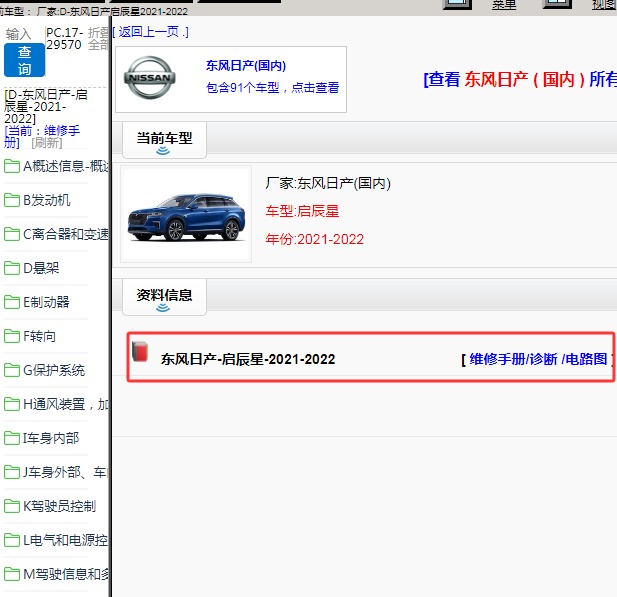Select the C离合器和变速 tree item label
617x597 pixels.
coord(65,234)
